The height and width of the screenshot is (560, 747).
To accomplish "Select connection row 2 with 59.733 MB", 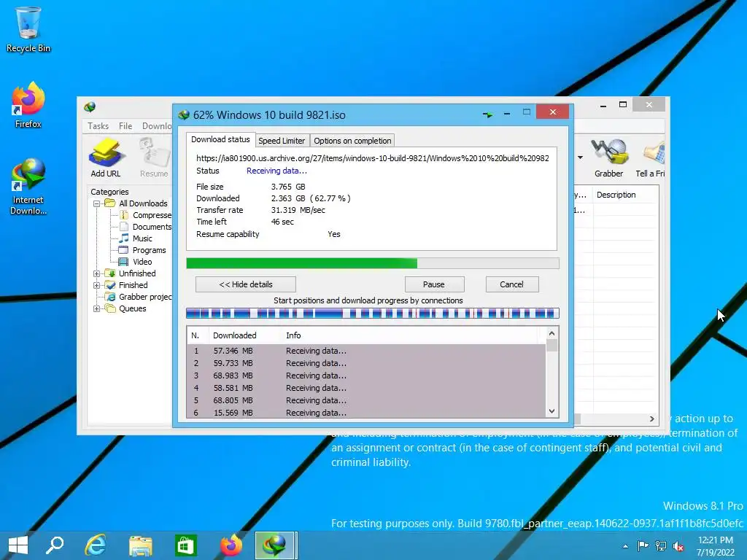I will coord(366,363).
